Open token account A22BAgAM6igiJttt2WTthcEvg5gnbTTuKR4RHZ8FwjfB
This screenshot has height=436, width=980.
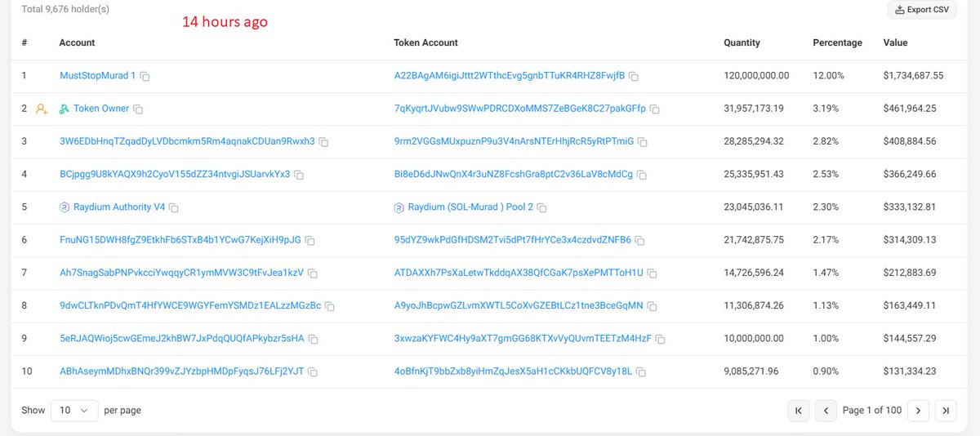pos(510,75)
